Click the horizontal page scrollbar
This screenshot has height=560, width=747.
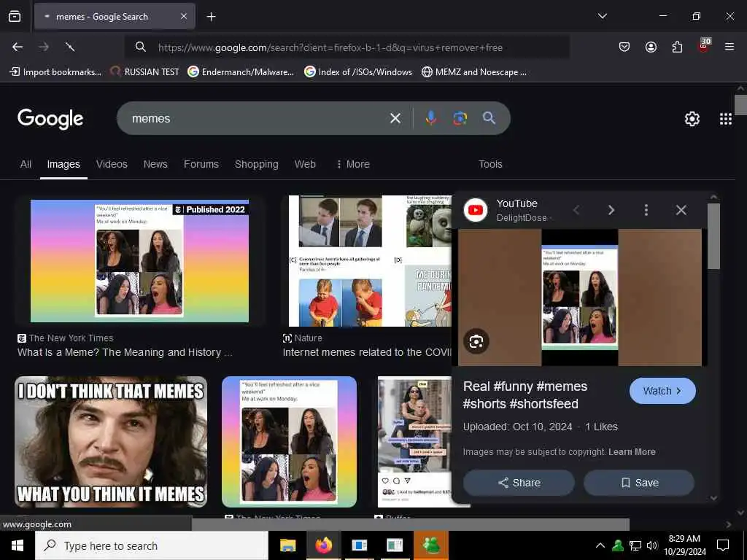point(410,524)
